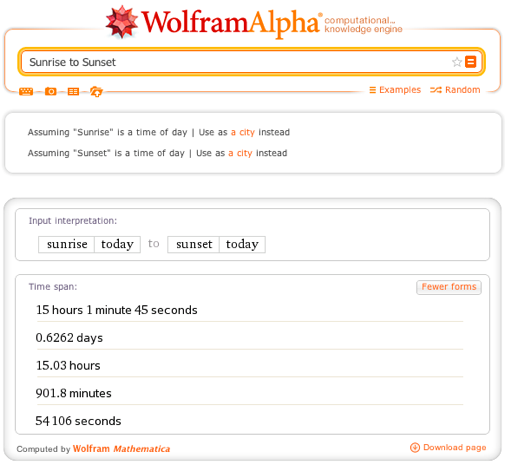Screen dimensions: 505x465
Task: Open the file upload icon
Action: 96,91
